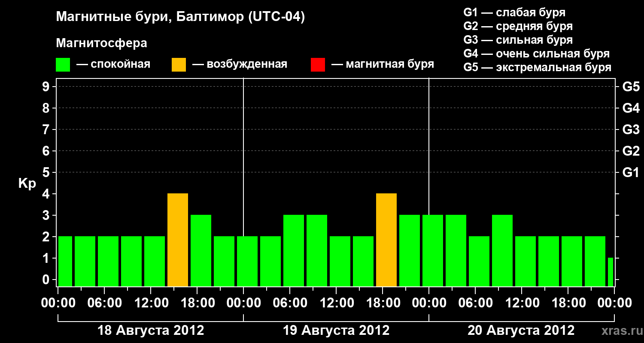Click the 'G2 — средняя буря' legend line
Screen dimensions: 644x343
[518, 26]
